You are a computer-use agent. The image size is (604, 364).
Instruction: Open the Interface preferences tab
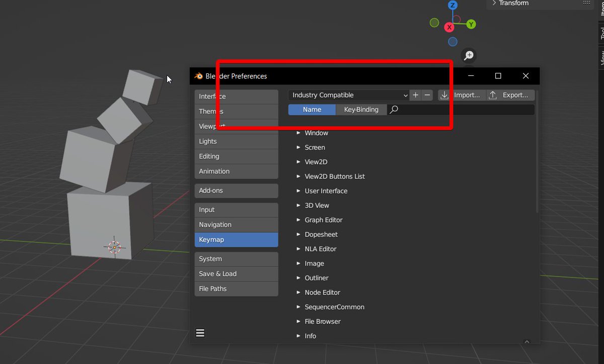coord(236,97)
